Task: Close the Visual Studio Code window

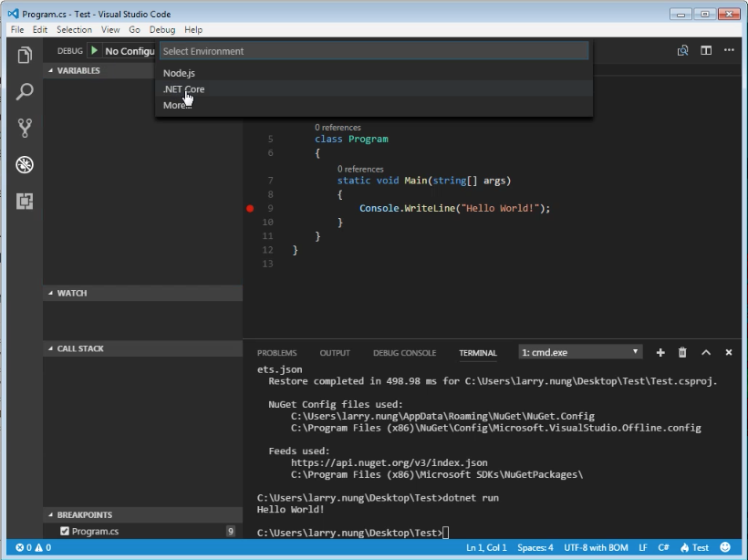Action: tap(729, 15)
